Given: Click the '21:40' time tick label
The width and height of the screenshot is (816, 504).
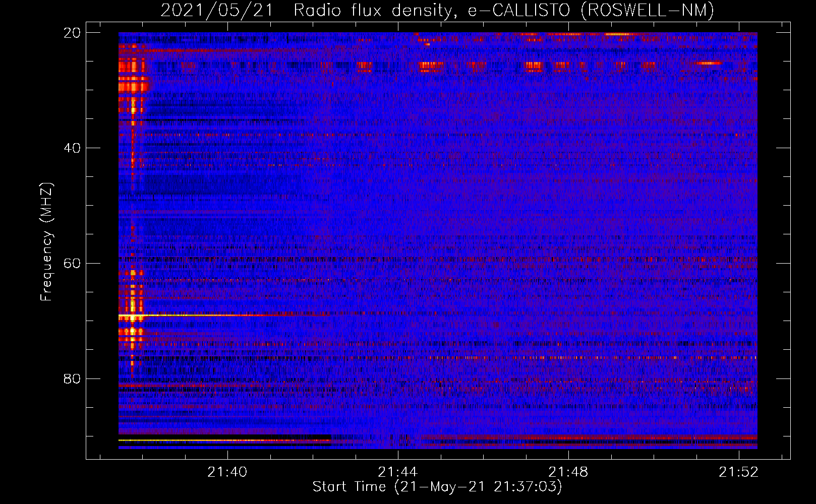Looking at the screenshot, I should click(227, 472).
